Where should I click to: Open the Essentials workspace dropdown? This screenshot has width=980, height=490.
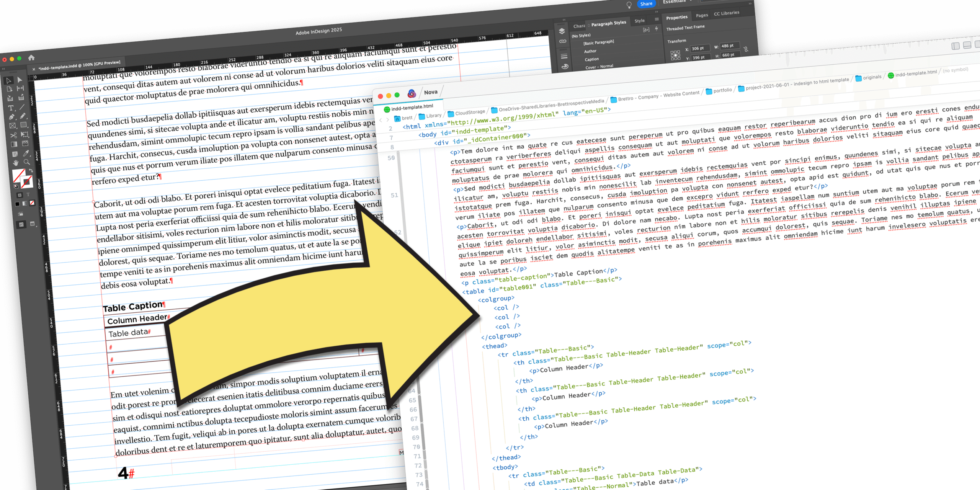677,1
